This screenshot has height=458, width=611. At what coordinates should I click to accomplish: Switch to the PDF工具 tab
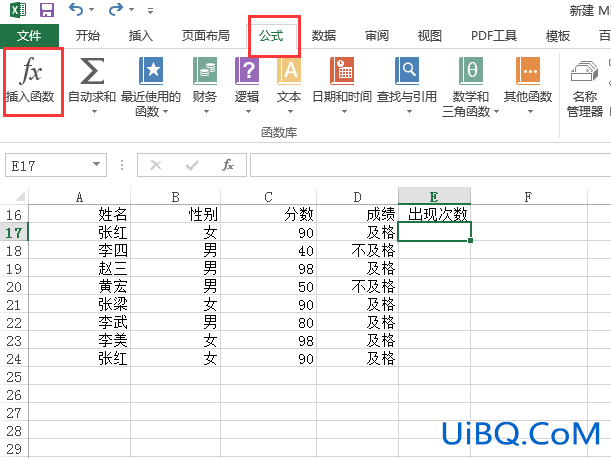pyautogui.click(x=494, y=36)
